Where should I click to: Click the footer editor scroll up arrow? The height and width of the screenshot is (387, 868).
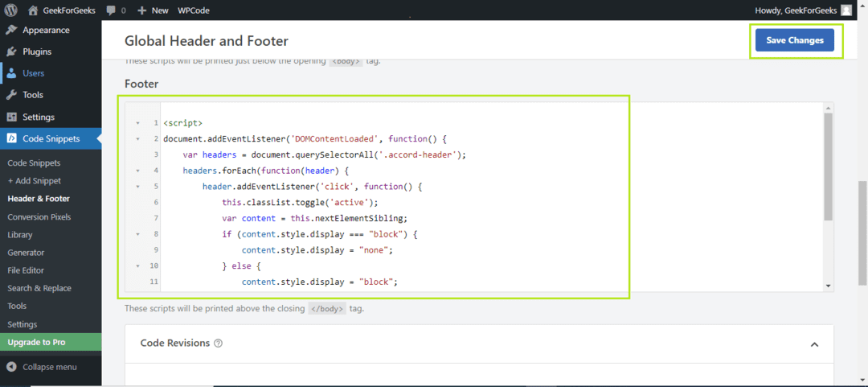pos(828,108)
